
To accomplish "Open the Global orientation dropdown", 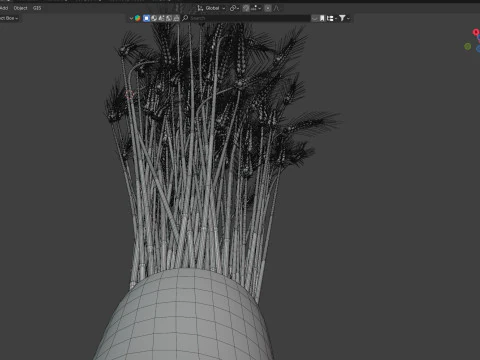I will pos(215,8).
